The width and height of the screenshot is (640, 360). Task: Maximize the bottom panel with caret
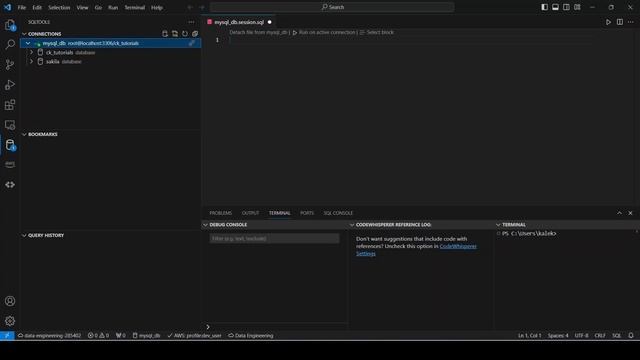tap(619, 213)
